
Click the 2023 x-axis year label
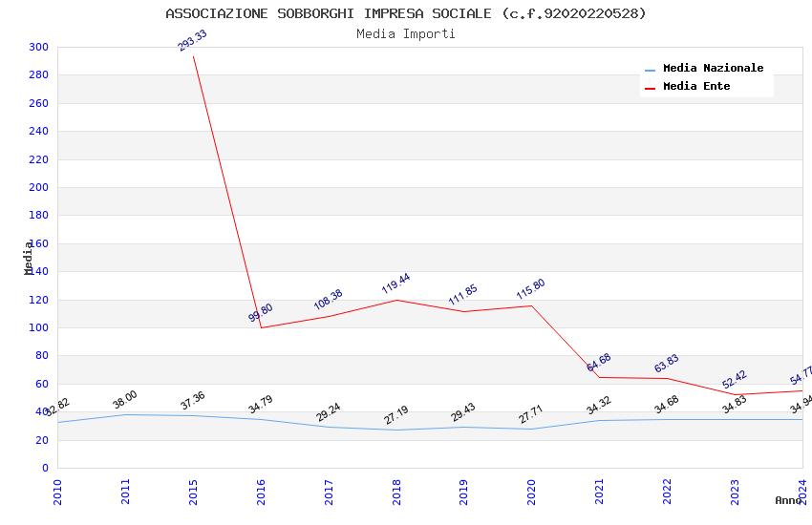[x=735, y=492]
